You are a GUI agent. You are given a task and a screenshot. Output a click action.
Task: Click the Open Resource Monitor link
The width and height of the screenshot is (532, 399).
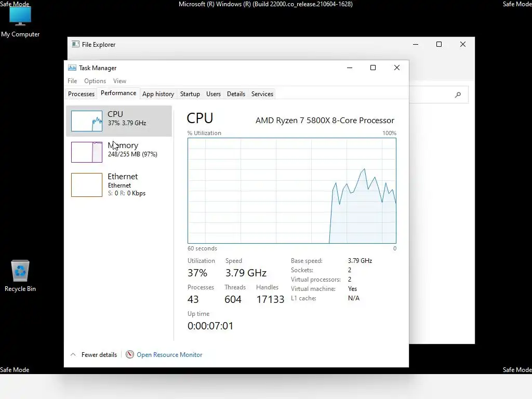169,354
